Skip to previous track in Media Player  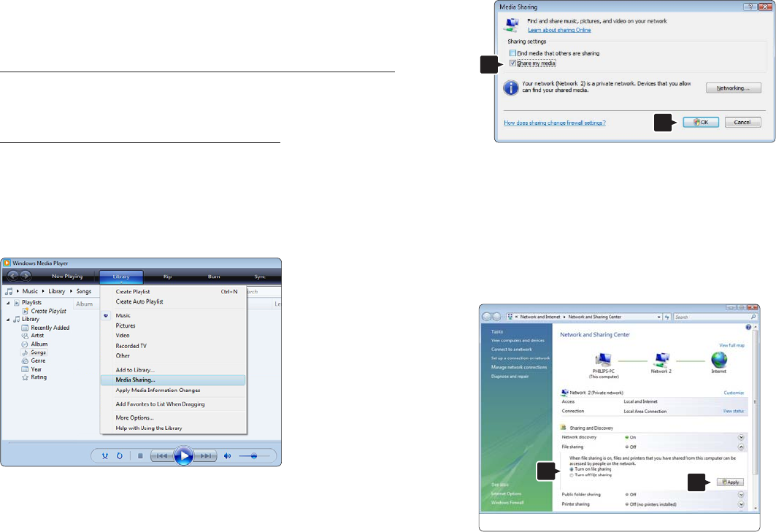(162, 456)
